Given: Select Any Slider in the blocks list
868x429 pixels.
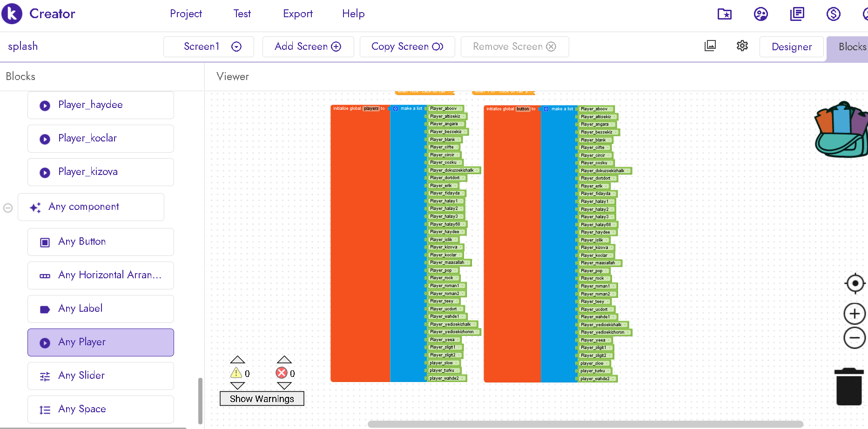Looking at the screenshot, I should (101, 375).
